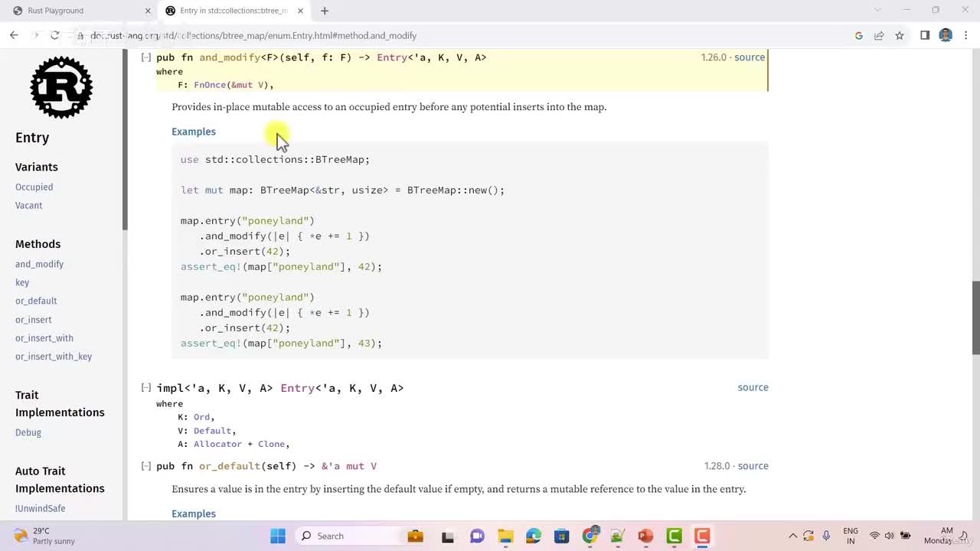Click the or_default method name heading

click(x=230, y=466)
